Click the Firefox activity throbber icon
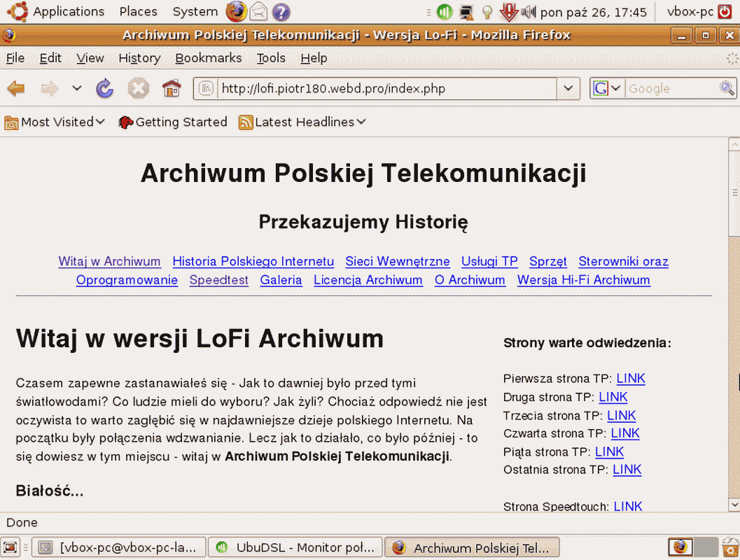 point(732,58)
